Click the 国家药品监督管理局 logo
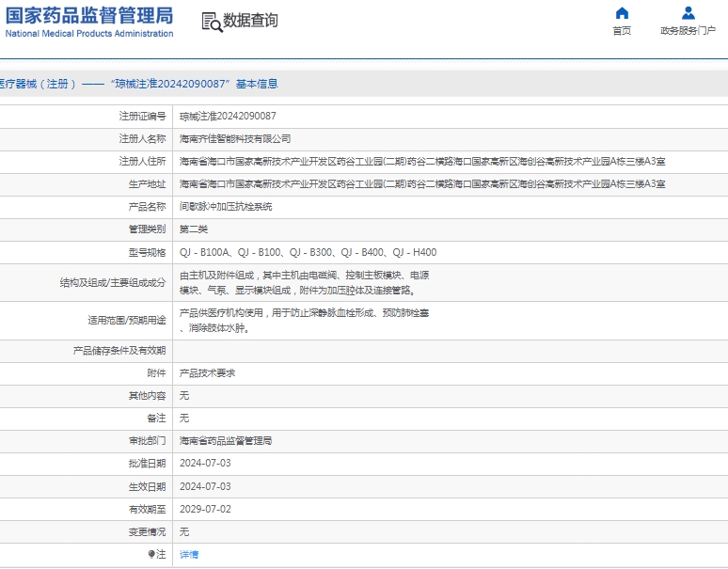The height and width of the screenshot is (569, 728). (89, 15)
